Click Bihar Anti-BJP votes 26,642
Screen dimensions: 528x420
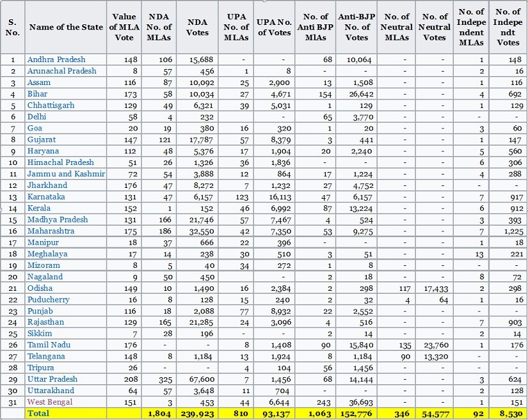[361, 94]
